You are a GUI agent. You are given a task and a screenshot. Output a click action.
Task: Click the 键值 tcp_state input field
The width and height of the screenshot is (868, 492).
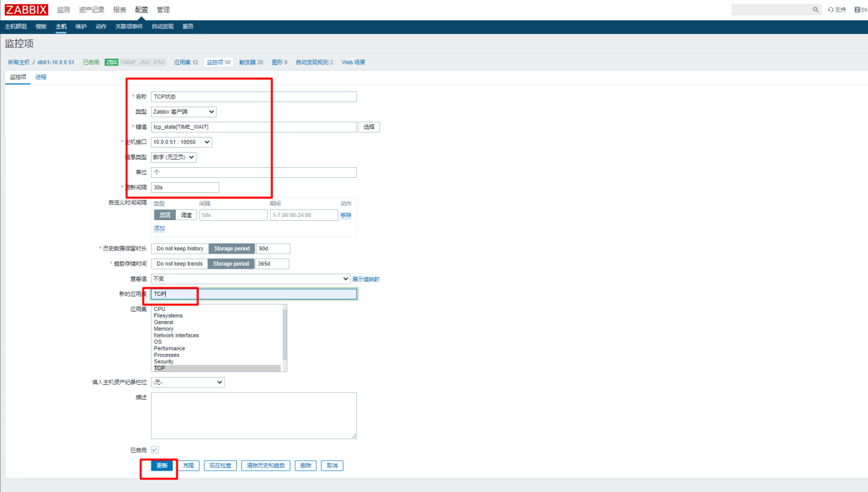point(253,127)
